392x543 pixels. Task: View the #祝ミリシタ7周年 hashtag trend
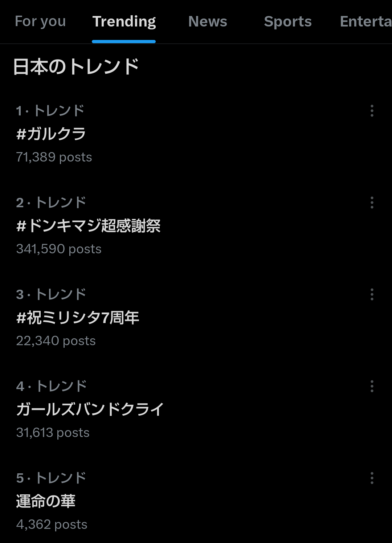(x=78, y=318)
